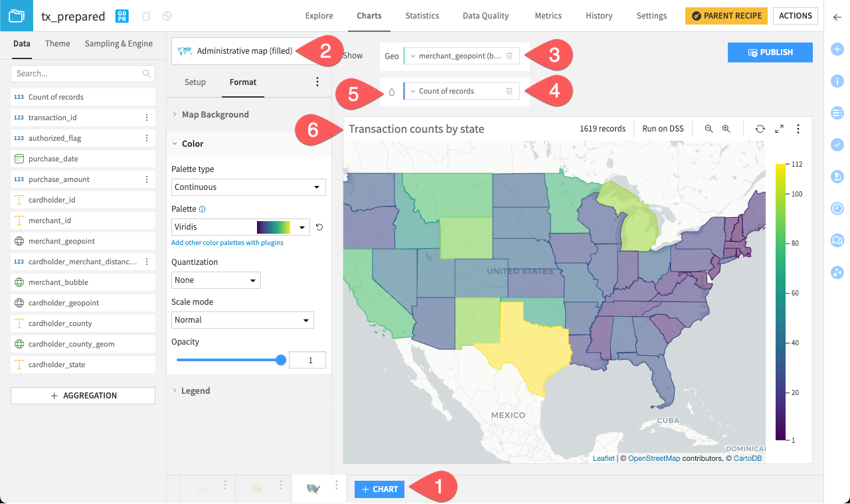The image size is (850, 504).
Task: Expand the chart to fullscreen with the arrows icon
Action: pos(779,128)
